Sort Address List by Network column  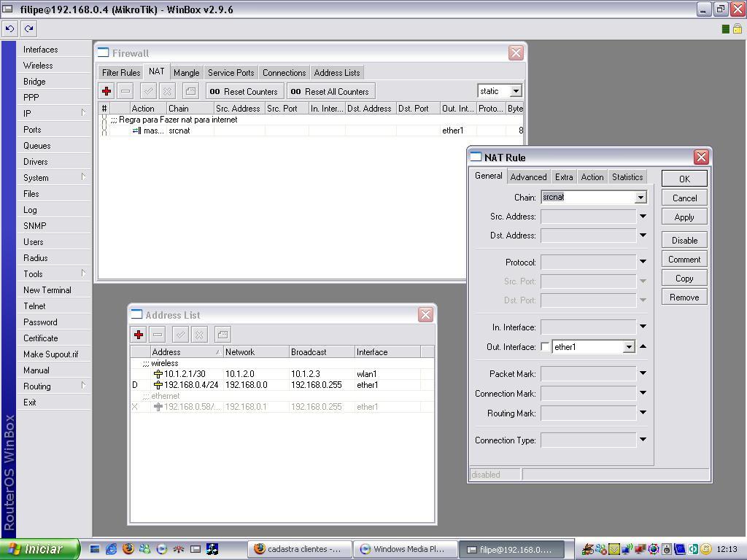tap(256, 352)
